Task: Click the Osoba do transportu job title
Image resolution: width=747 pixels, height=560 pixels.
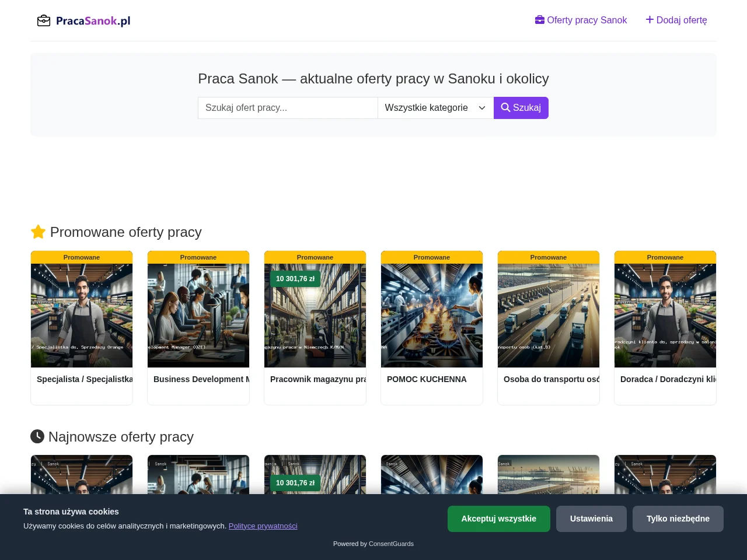Action: click(551, 379)
